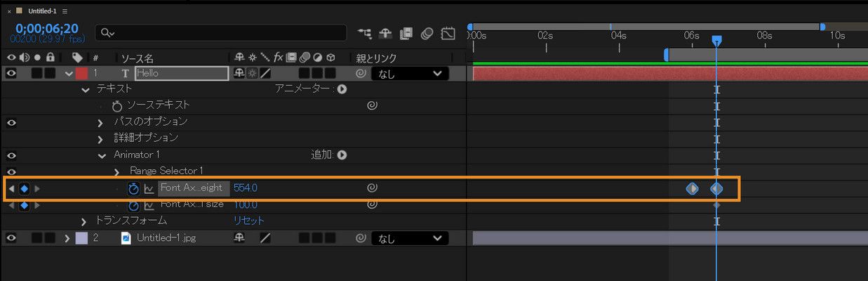Open the アニメーター add menu arrow
Image resolution: width=868 pixels, height=281 pixels.
point(342,89)
